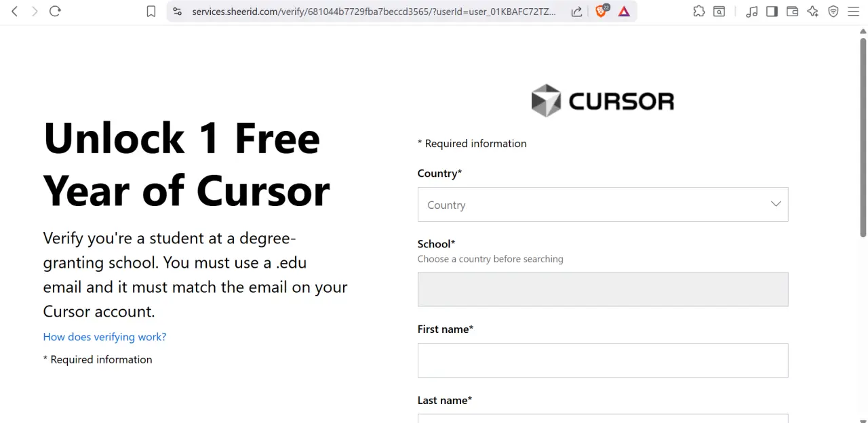This screenshot has width=868, height=423.
Task: Toggle the browser sidebar panel
Action: point(772,12)
